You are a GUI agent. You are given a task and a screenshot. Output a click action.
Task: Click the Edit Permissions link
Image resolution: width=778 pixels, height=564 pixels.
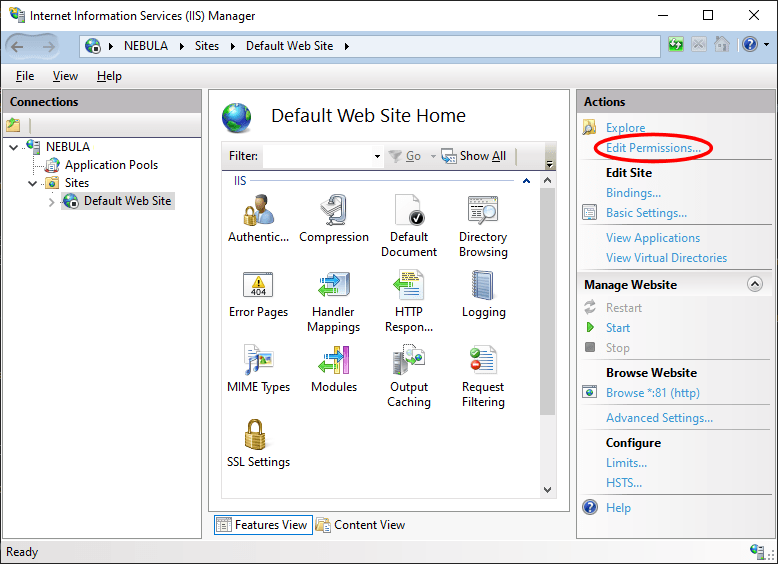(x=653, y=148)
